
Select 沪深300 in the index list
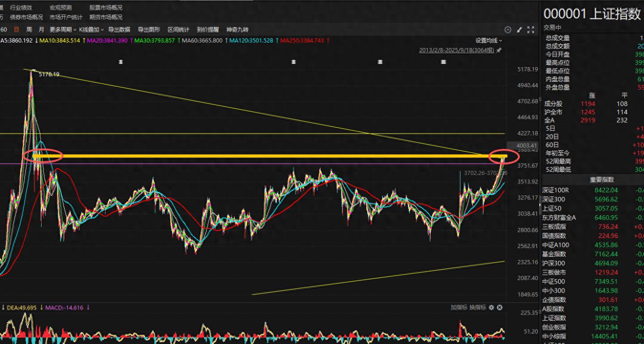[x=554, y=263]
